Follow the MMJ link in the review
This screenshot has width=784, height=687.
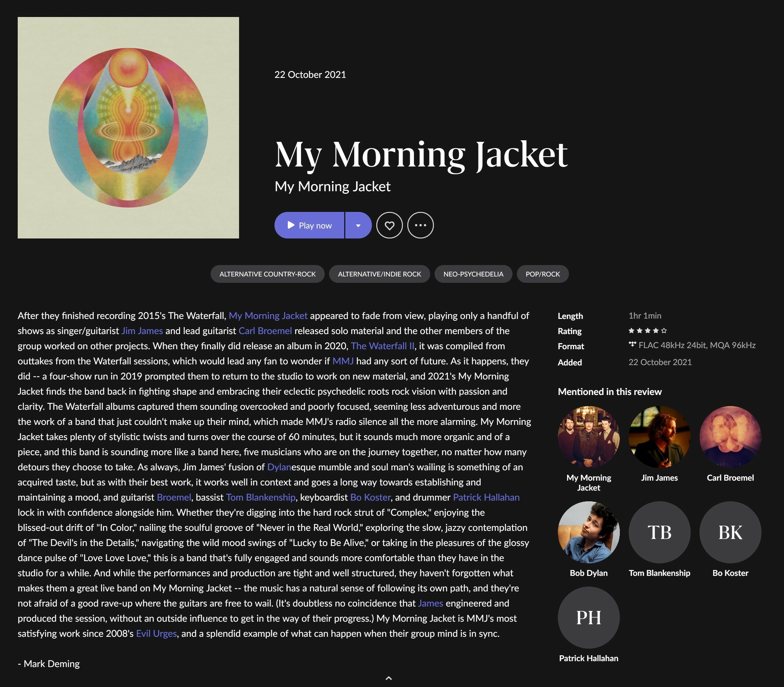[x=343, y=361]
